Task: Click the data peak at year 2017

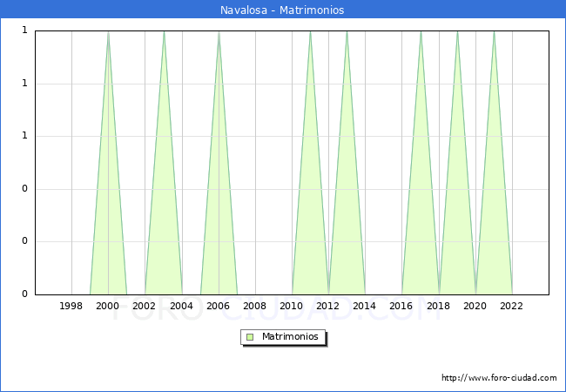Action: 421,33
